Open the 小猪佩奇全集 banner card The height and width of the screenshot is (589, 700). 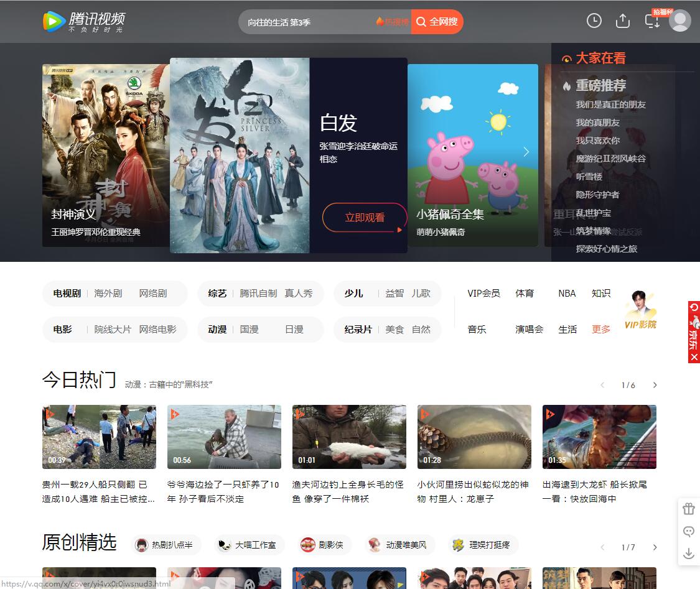click(x=473, y=155)
